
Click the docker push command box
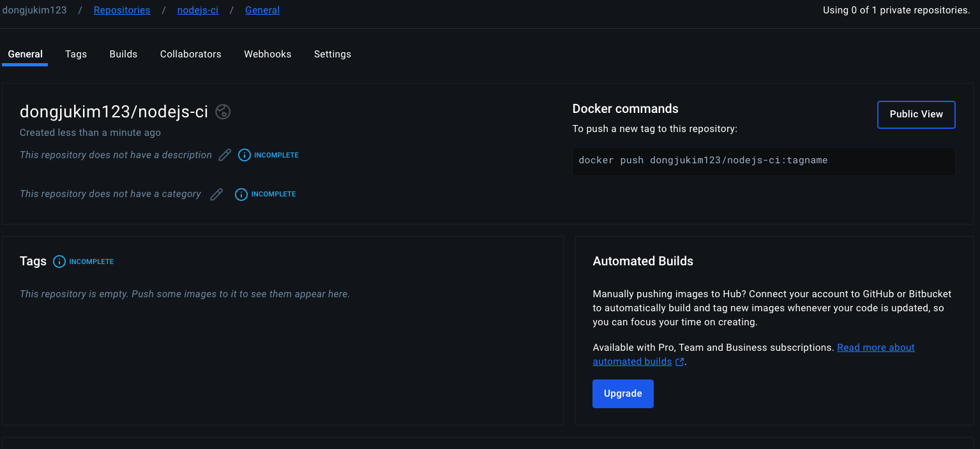(764, 161)
